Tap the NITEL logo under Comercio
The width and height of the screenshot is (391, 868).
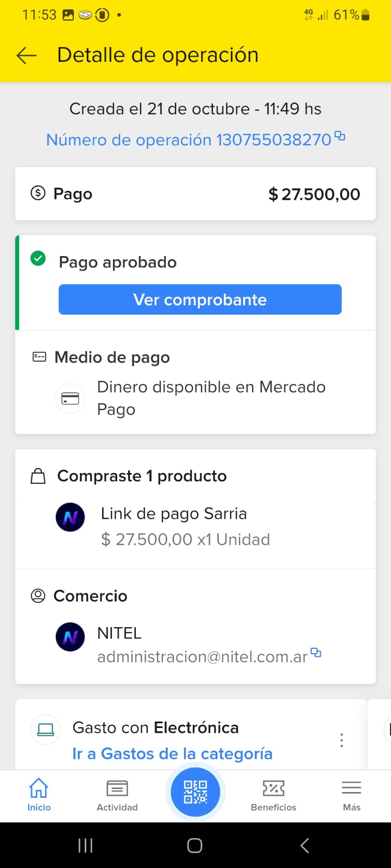coord(70,636)
